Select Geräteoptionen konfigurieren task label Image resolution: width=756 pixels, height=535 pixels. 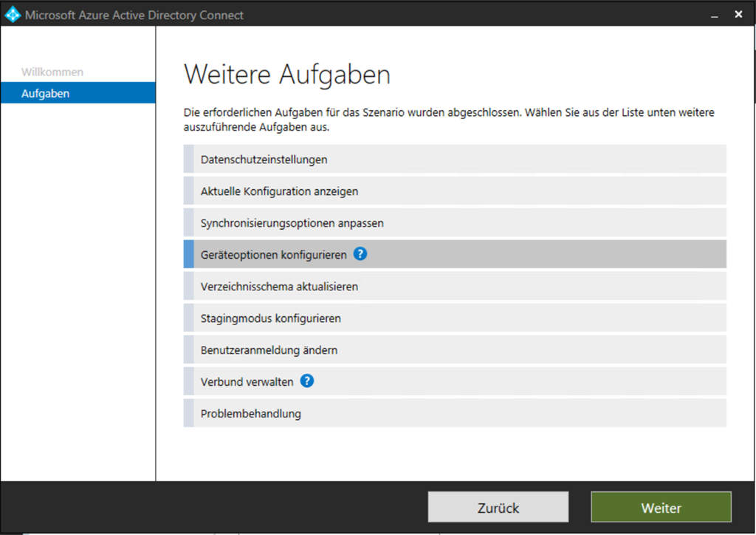coord(273,255)
